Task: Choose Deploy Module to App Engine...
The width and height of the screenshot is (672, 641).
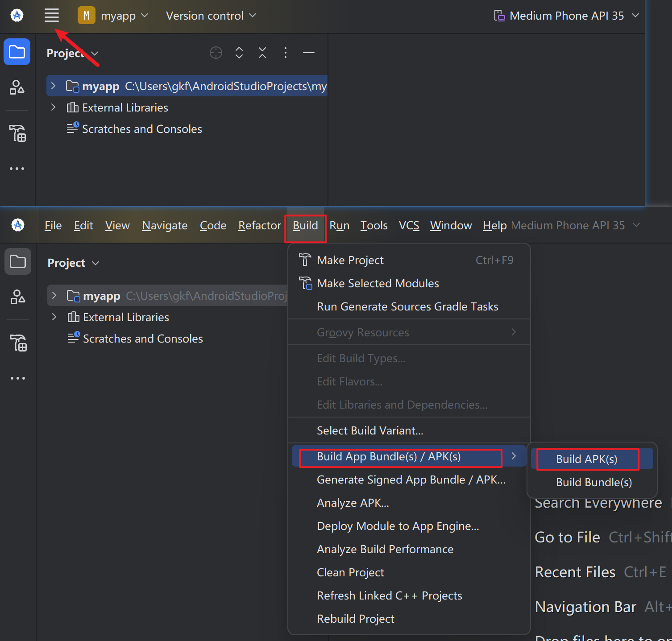Action: [409, 526]
